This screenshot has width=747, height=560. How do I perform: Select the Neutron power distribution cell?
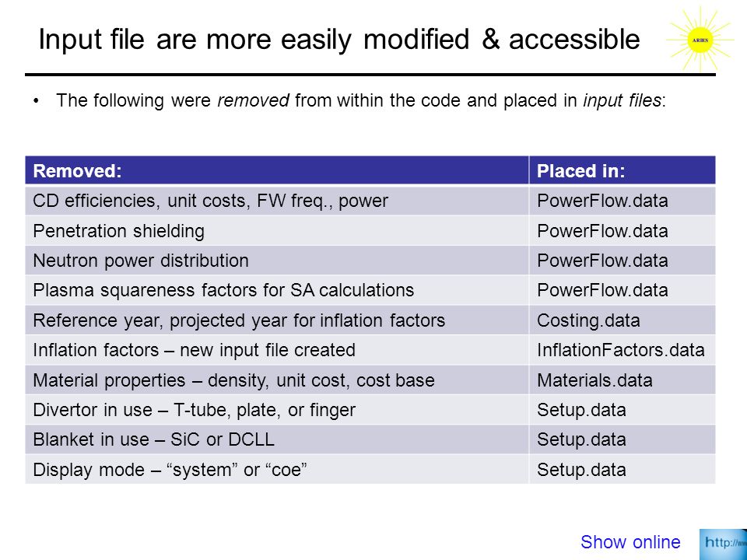click(277, 261)
